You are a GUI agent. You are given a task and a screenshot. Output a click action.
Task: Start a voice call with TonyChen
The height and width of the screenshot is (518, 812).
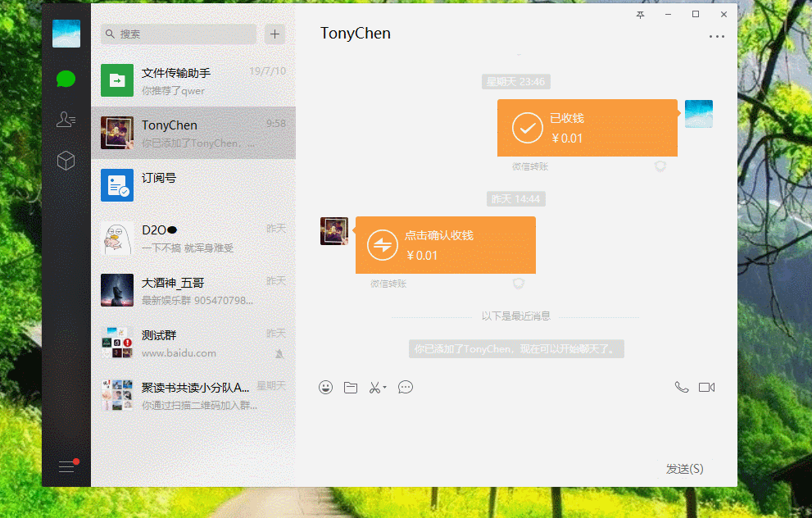tap(682, 386)
